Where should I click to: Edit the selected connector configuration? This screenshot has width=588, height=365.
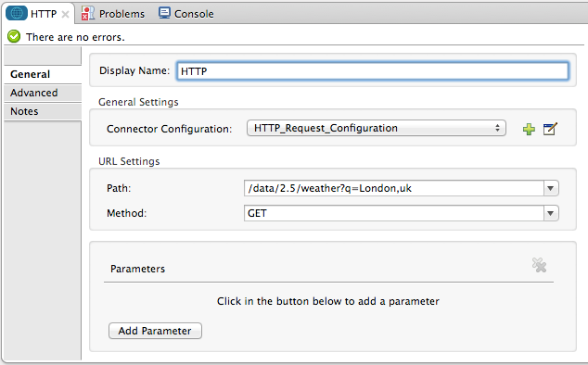pos(550,129)
